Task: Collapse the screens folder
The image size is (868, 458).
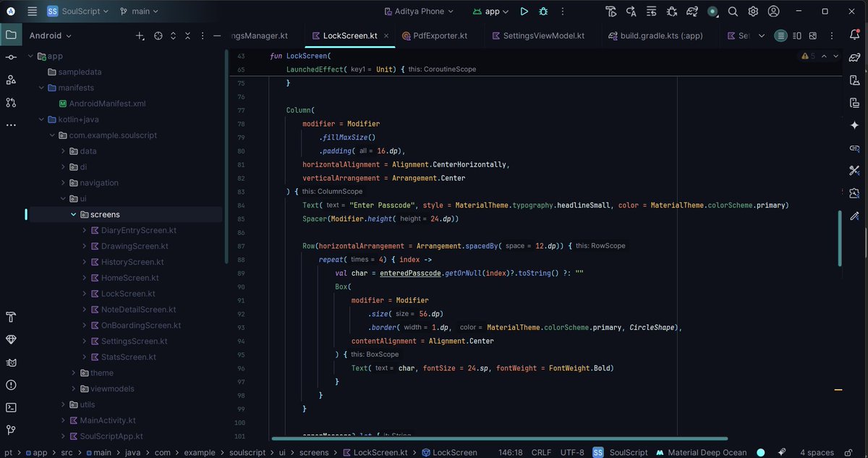Action: click(73, 213)
